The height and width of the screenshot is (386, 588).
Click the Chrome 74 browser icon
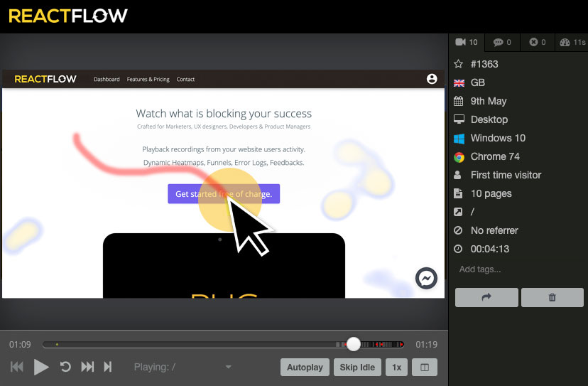(459, 157)
